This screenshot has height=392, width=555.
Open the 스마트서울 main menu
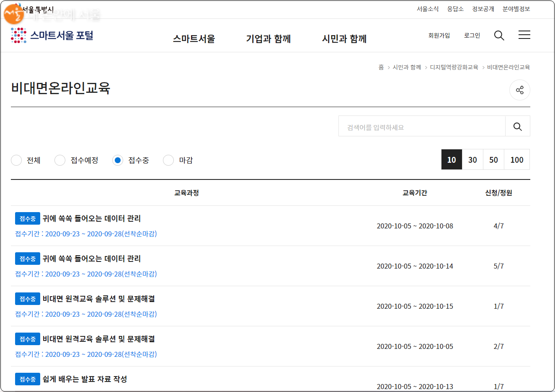click(x=194, y=39)
